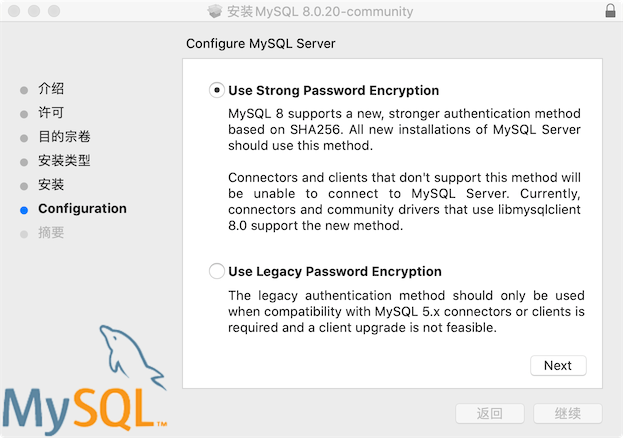Click the 继续 (Continue) button
623x438 pixels.
click(567, 413)
